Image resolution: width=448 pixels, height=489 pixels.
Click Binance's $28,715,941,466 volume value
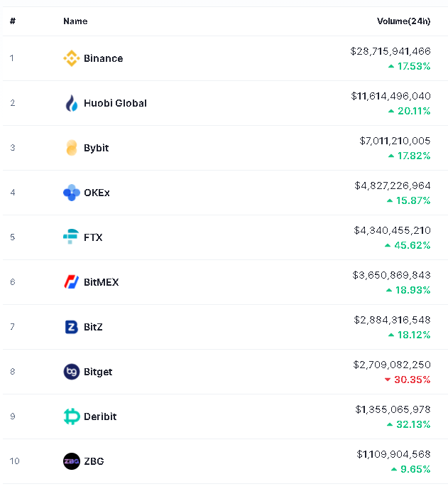390,51
